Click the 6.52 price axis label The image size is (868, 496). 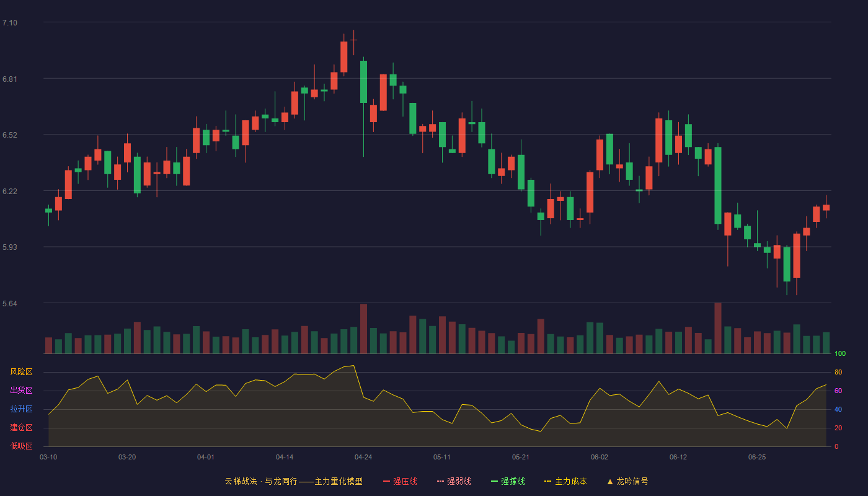[x=10, y=135]
